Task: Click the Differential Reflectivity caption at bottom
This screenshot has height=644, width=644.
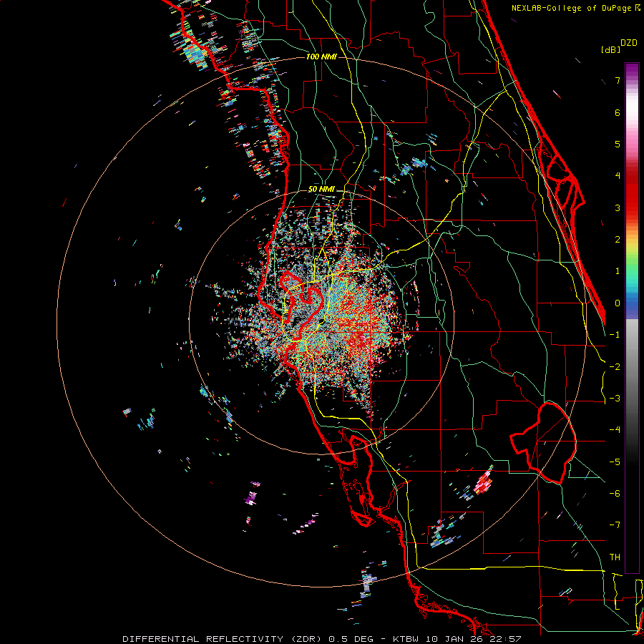Action: 322,639
